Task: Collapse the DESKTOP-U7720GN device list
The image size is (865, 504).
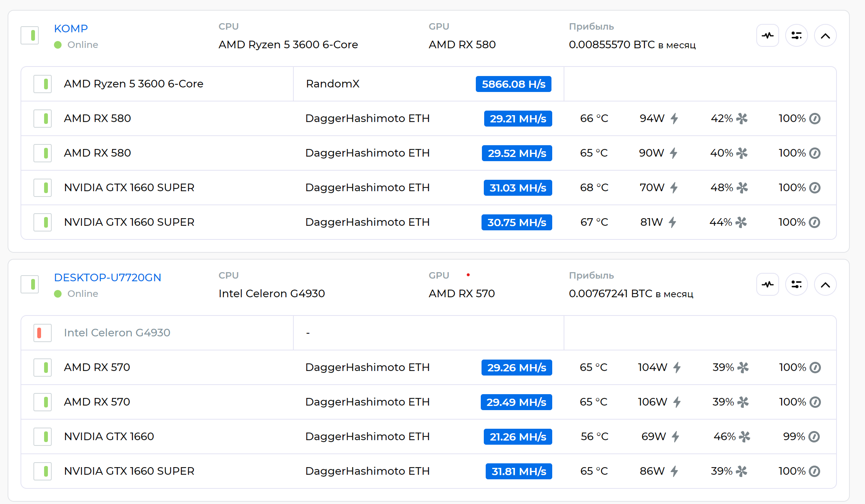Action: tap(825, 285)
